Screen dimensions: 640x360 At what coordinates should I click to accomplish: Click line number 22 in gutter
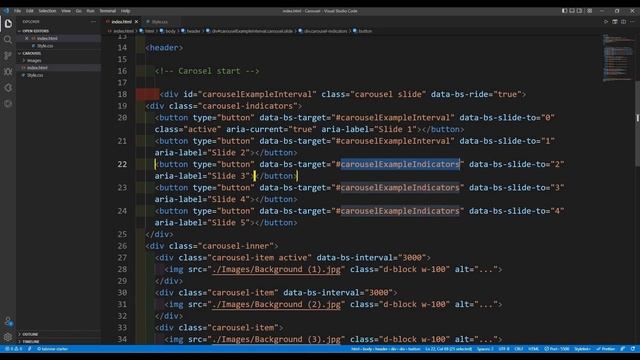pos(122,164)
